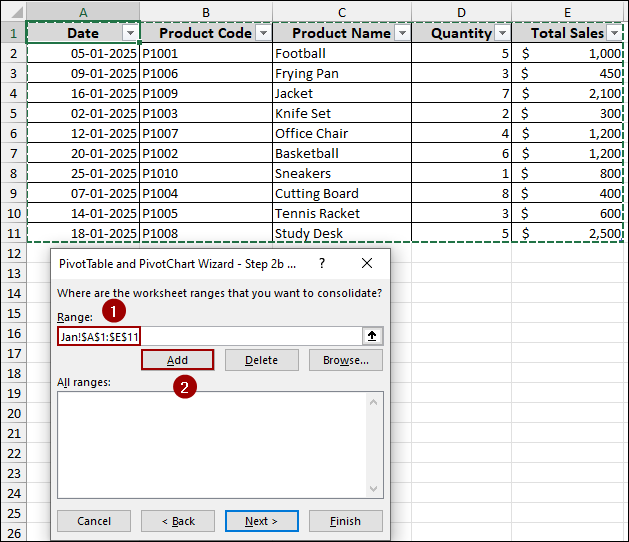The image size is (629, 542).
Task: Click the Browse... button
Action: pos(346,360)
